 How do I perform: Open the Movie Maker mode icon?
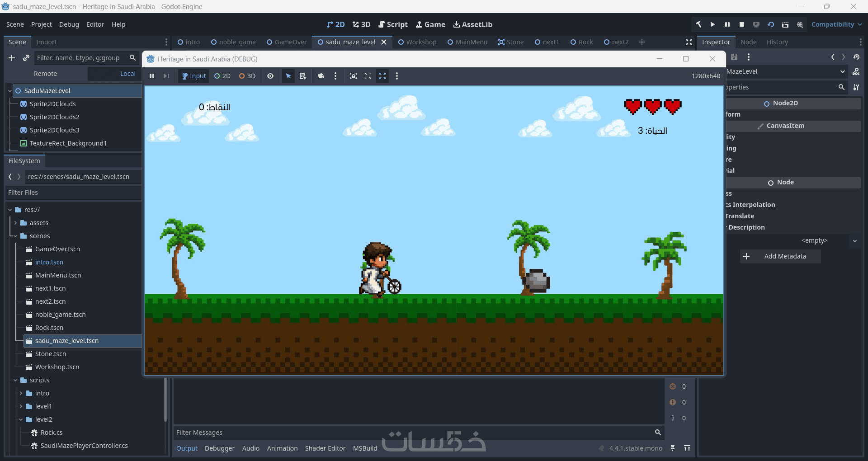click(800, 24)
